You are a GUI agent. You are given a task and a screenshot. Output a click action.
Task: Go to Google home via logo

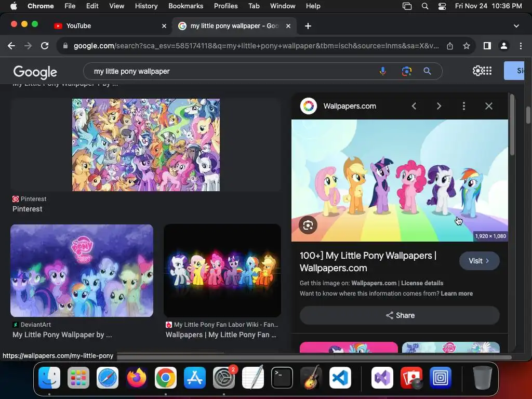(x=35, y=72)
